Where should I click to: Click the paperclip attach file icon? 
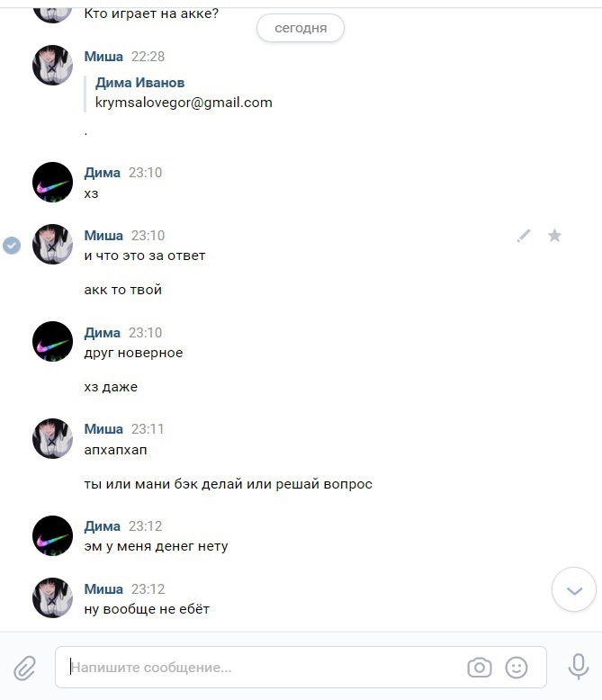24,668
